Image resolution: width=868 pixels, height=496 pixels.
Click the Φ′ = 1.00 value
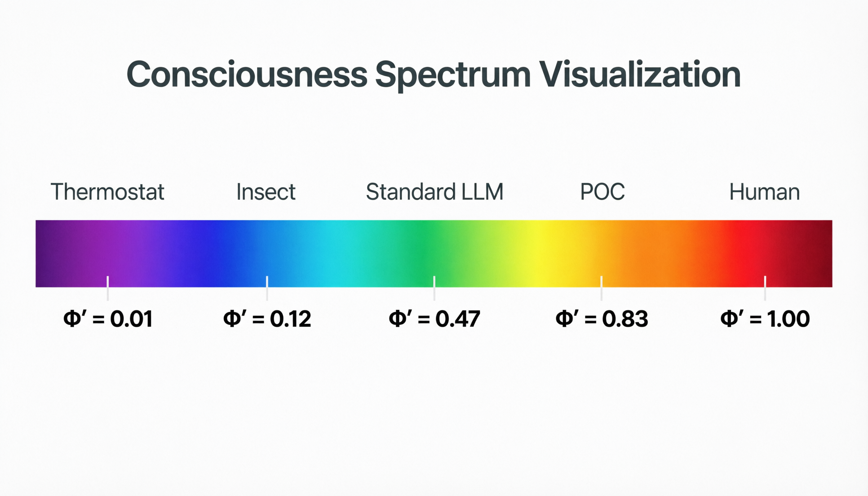[x=765, y=319]
